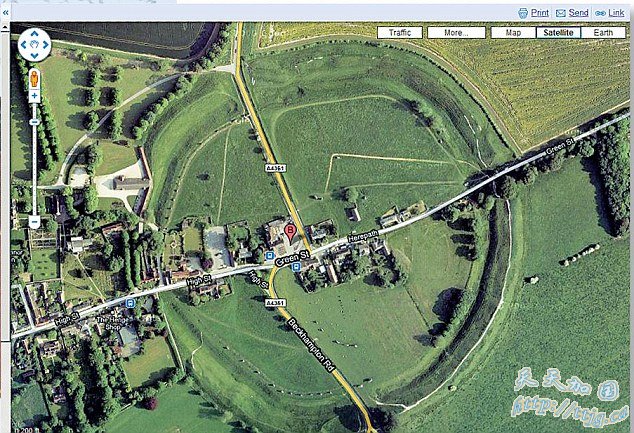Screen dimensions: 634x433
Task: Select the Street View pegman icon
Action: [34, 78]
